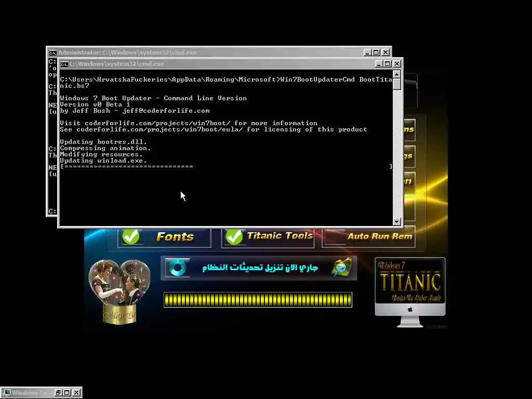
Task: Click the yellow installation progress bar
Action: point(258,300)
